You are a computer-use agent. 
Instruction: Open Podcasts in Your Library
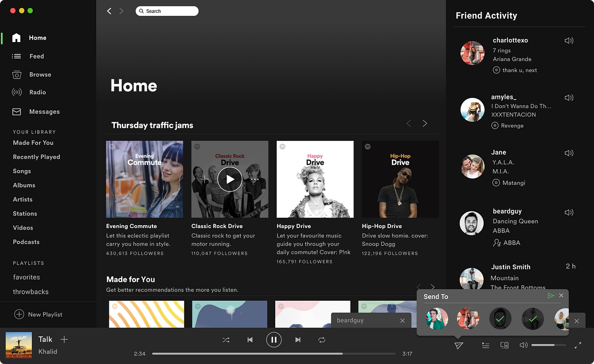click(x=26, y=242)
